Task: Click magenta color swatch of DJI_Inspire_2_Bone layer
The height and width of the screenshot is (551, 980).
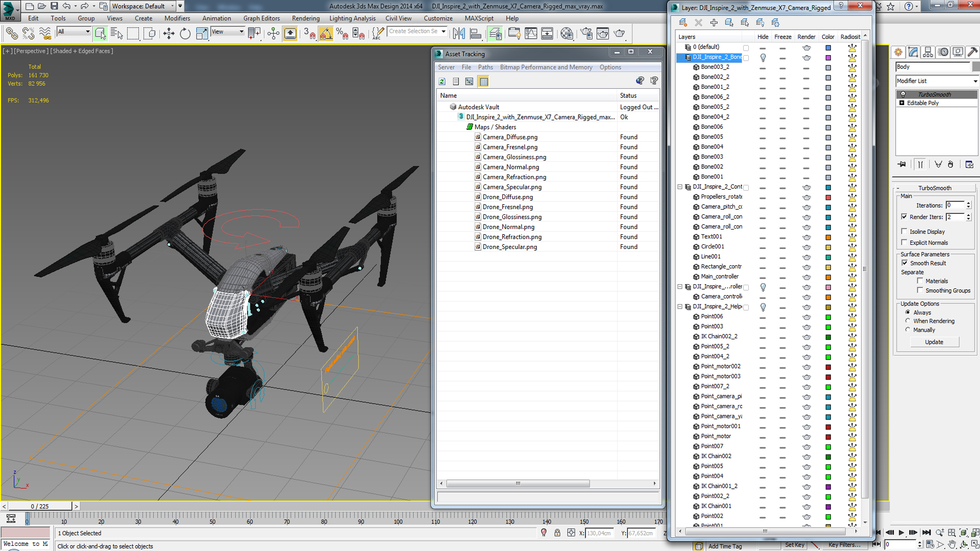Action: pos(828,58)
